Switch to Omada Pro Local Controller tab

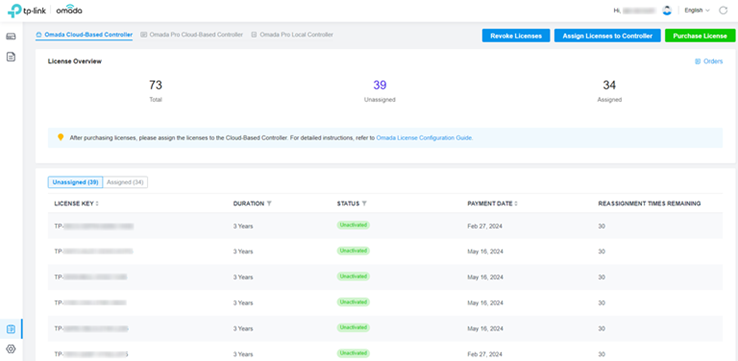coord(292,35)
